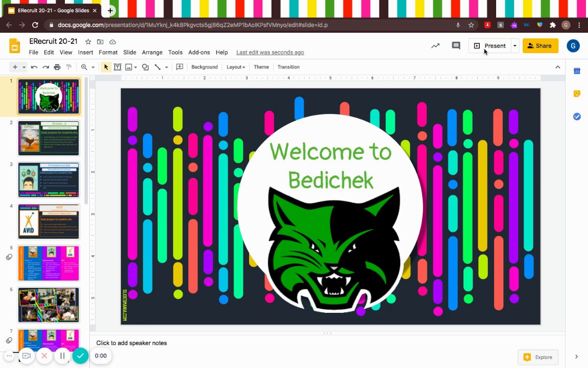Expand the Present options dropdown arrow
588x368 pixels.
click(x=515, y=46)
